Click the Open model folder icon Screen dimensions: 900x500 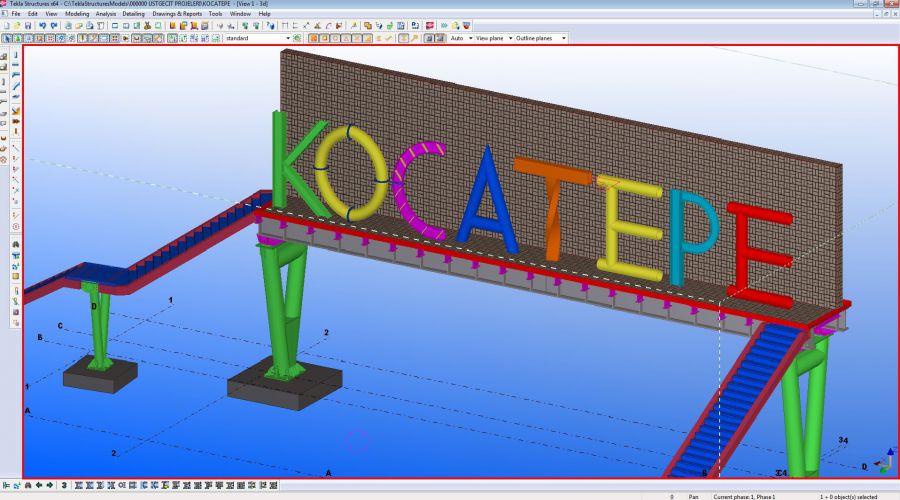[x=17, y=26]
